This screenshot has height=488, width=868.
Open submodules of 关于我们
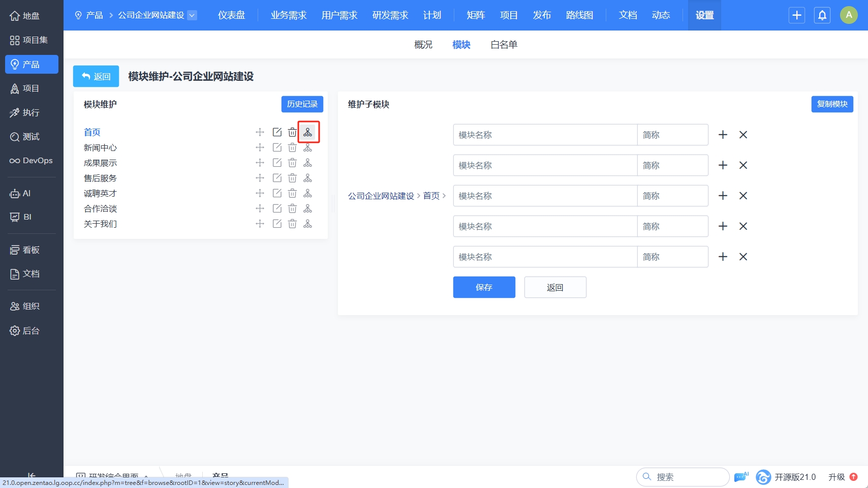coord(308,224)
